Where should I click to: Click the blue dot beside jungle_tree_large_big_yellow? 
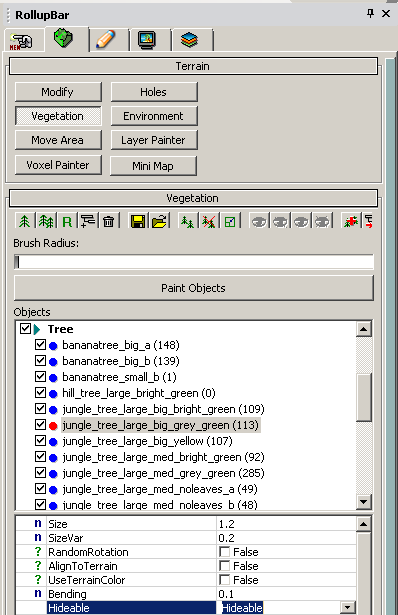click(53, 442)
